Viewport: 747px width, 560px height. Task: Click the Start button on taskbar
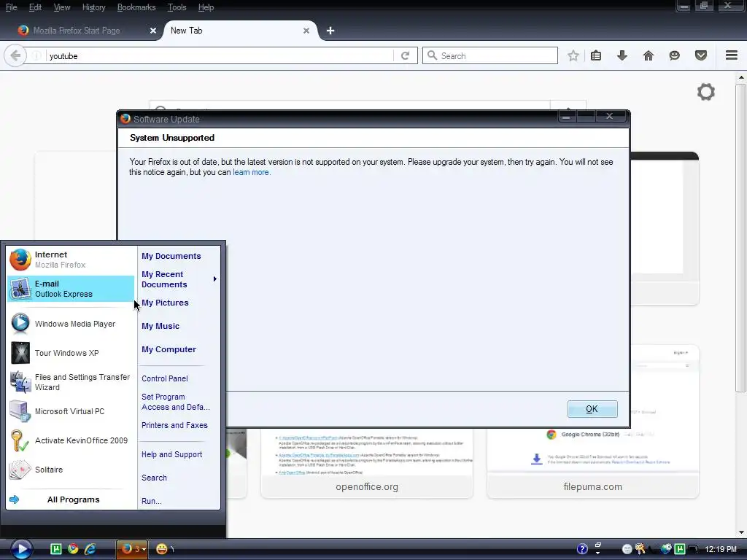coord(21,550)
